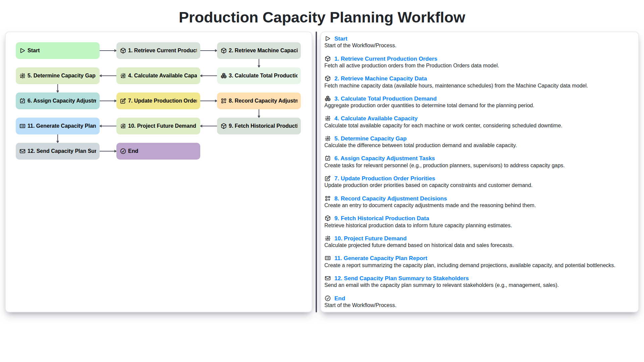The height and width of the screenshot is (362, 644).
Task: Click the Send Capacity Plan Summary to Stakeholders link
Action: (401, 278)
